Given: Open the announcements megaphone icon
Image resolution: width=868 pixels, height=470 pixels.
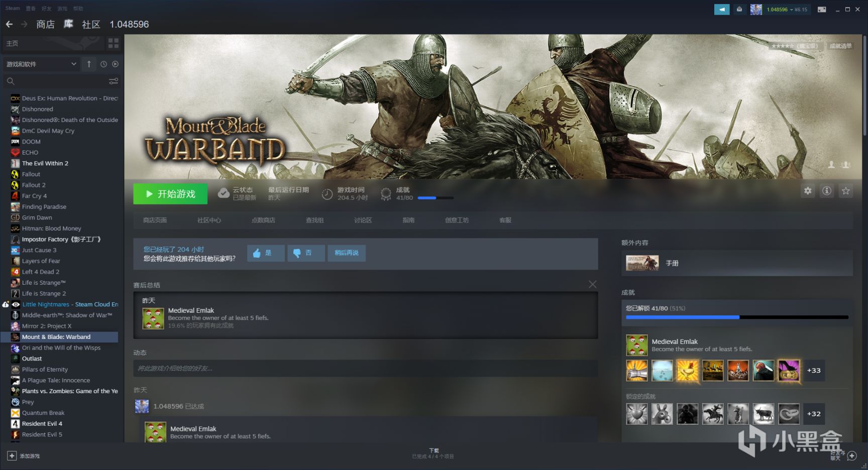Looking at the screenshot, I should (x=722, y=9).
